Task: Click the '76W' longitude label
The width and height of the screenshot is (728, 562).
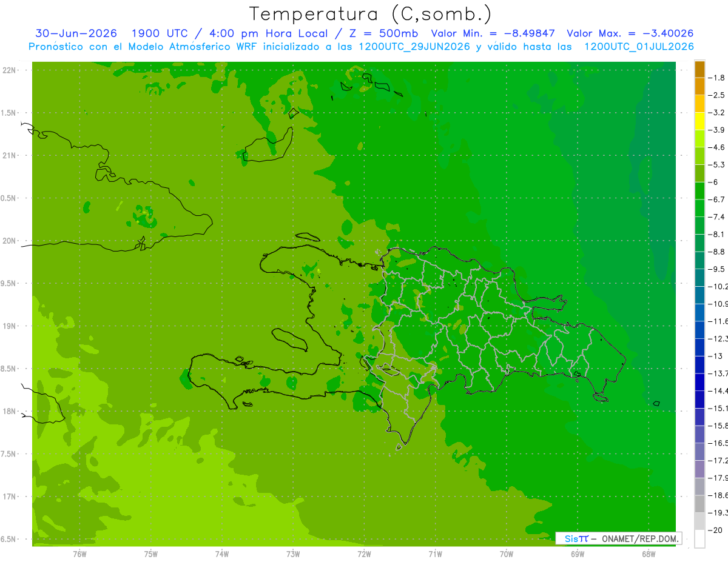Action: pyautogui.click(x=79, y=554)
